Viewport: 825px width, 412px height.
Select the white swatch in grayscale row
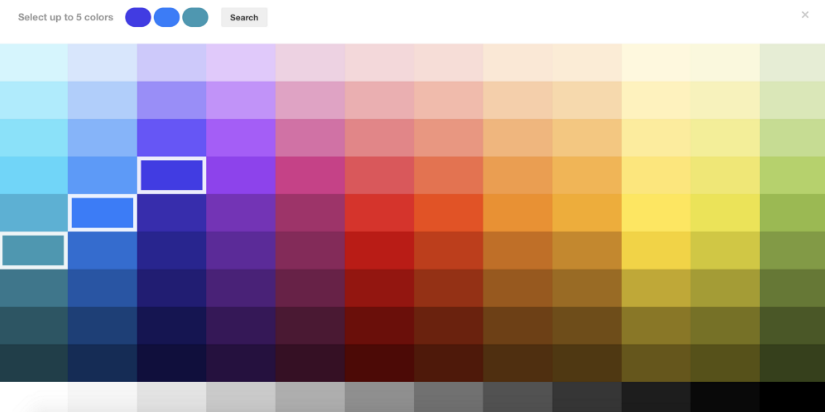click(x=33, y=397)
